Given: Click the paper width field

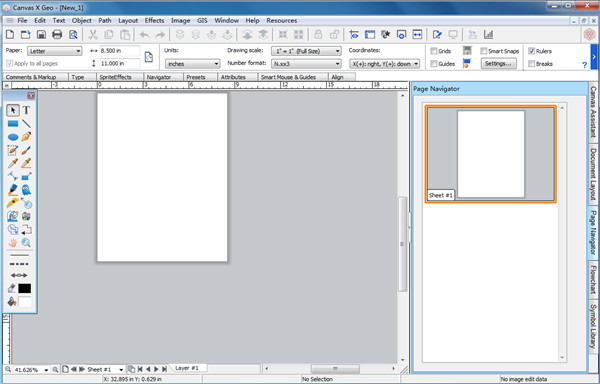Looking at the screenshot, I should [120, 51].
